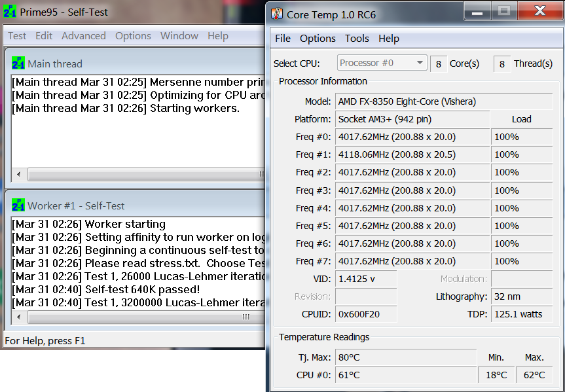Click the Core Temp thermometer title icon
The image size is (565, 392).
point(277,14)
